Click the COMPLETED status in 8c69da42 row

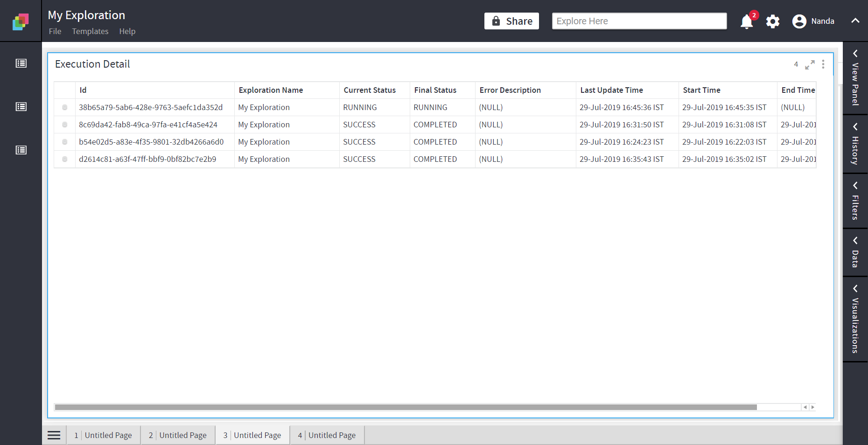pos(435,125)
